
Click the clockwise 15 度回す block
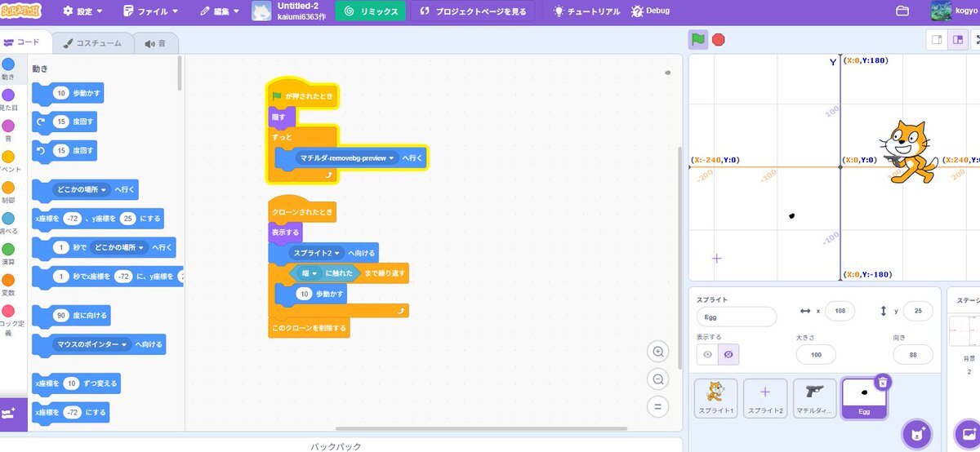[65, 122]
